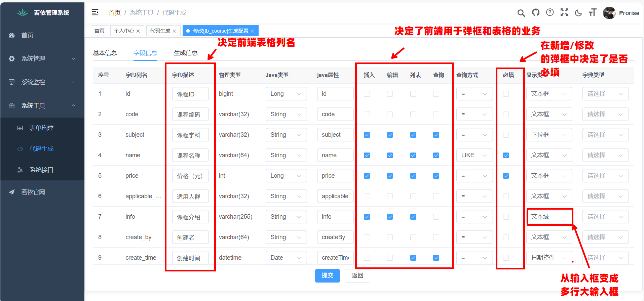Switch dark mode using the moon icon
This screenshot has height=301, width=644.
click(x=578, y=13)
